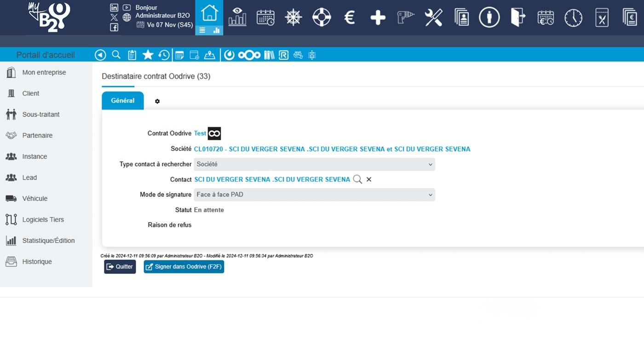Open the lifebuoy support icon
This screenshot has height=346, width=644.
(322, 18)
